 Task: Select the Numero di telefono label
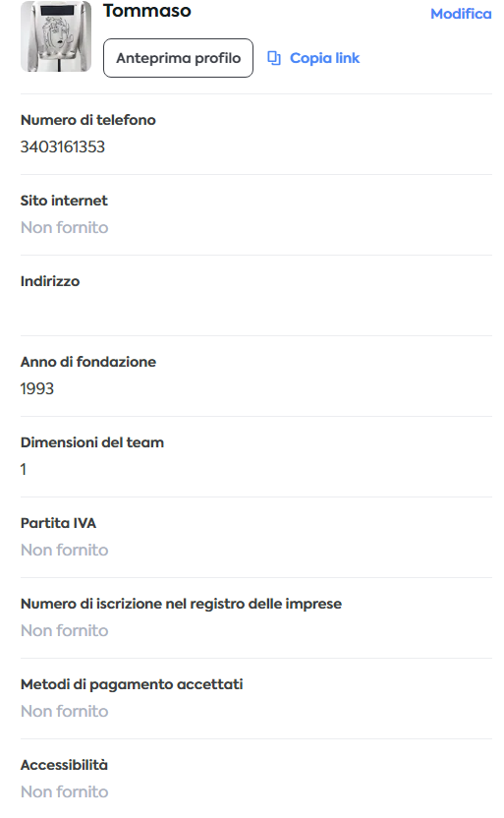pyautogui.click(x=88, y=120)
